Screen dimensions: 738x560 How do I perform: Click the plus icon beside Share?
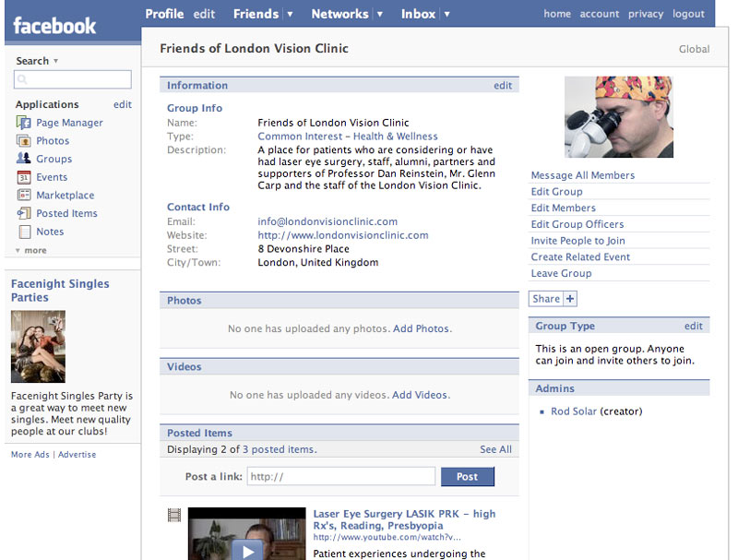tap(570, 299)
